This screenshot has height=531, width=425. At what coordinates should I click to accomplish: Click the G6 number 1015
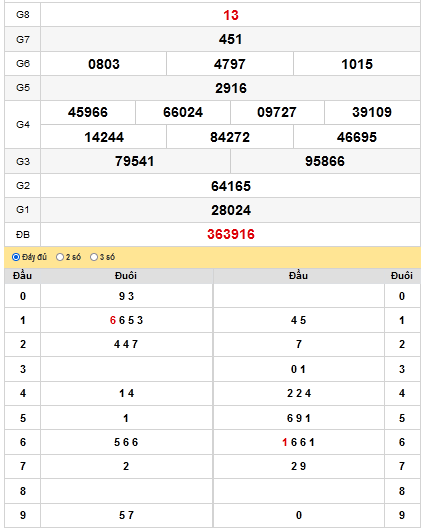(357, 64)
